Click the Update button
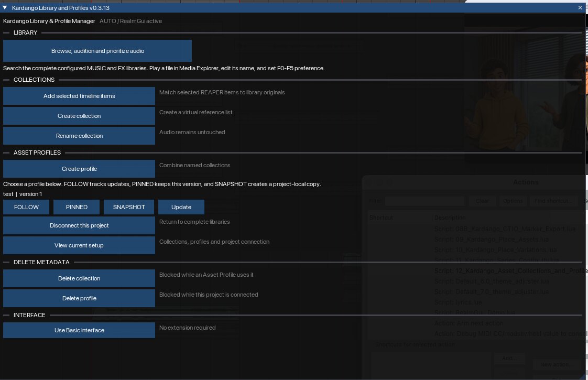 (181, 207)
